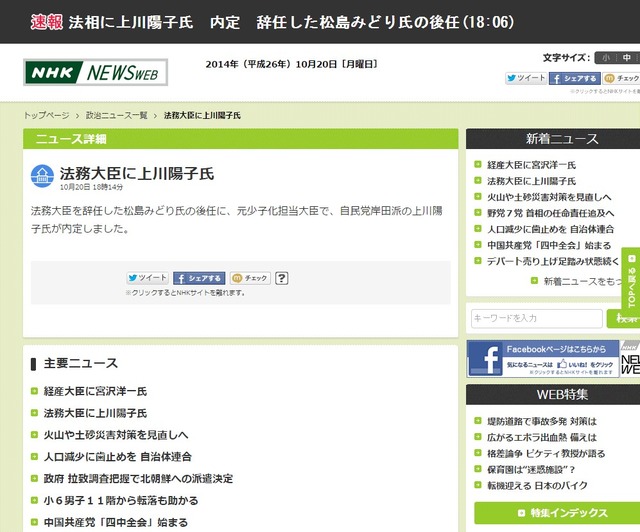Select medium 中 text size button
640x532 pixels.
pos(627,58)
